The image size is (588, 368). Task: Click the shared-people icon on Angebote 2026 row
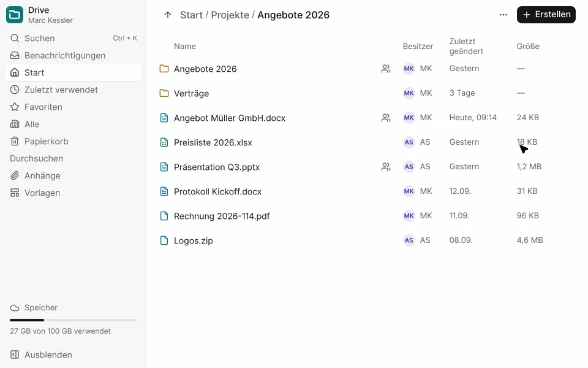[386, 69]
